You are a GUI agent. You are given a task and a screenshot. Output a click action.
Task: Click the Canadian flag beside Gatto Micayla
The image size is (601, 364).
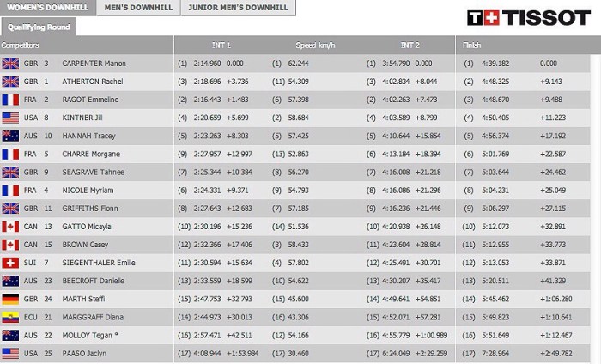click(x=11, y=227)
